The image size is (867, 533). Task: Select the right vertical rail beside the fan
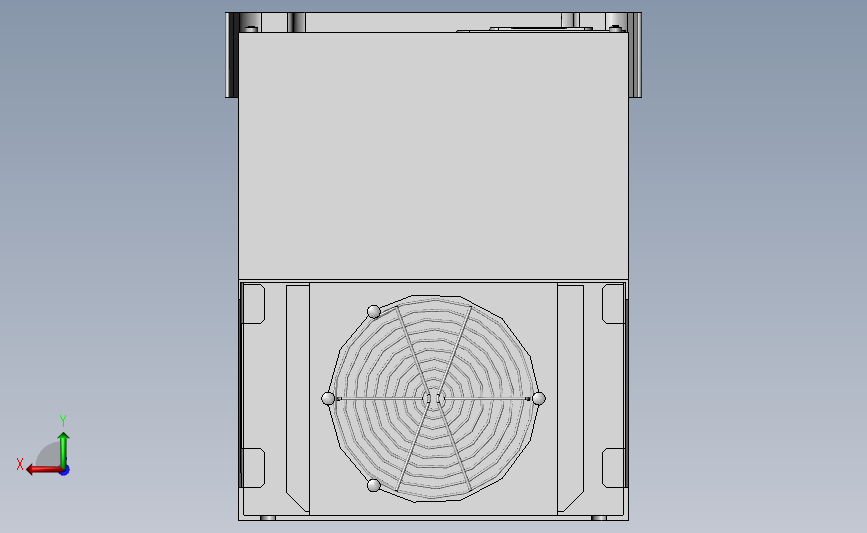(570, 398)
